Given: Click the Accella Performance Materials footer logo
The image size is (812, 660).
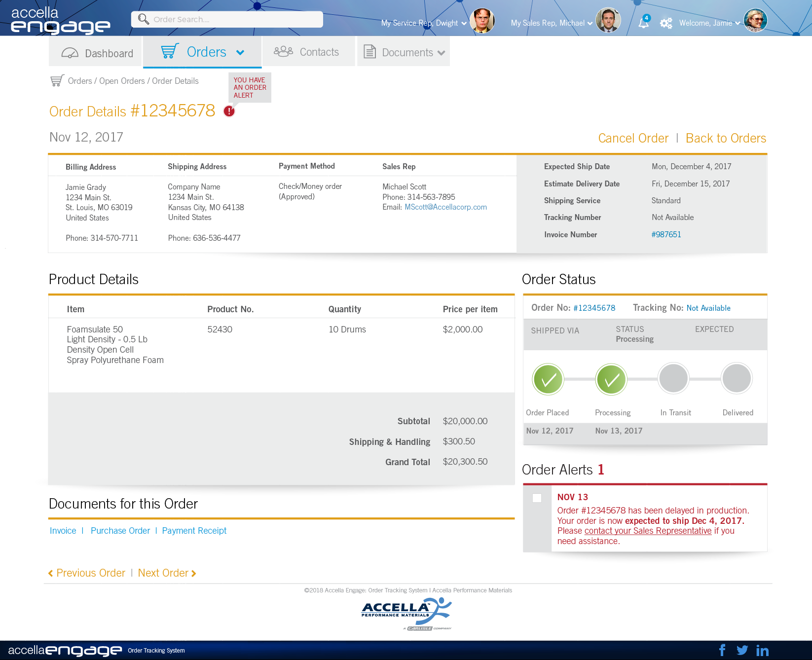Looking at the screenshot, I should coord(406,614).
